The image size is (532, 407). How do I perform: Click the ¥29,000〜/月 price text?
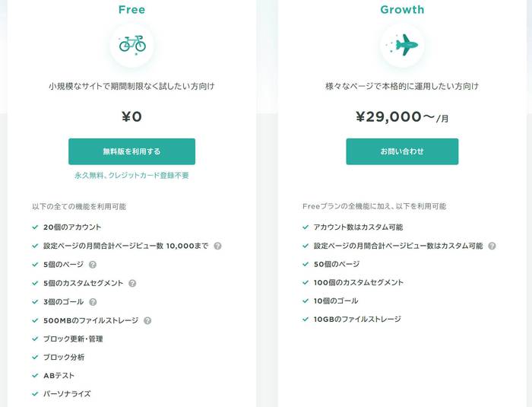point(402,117)
